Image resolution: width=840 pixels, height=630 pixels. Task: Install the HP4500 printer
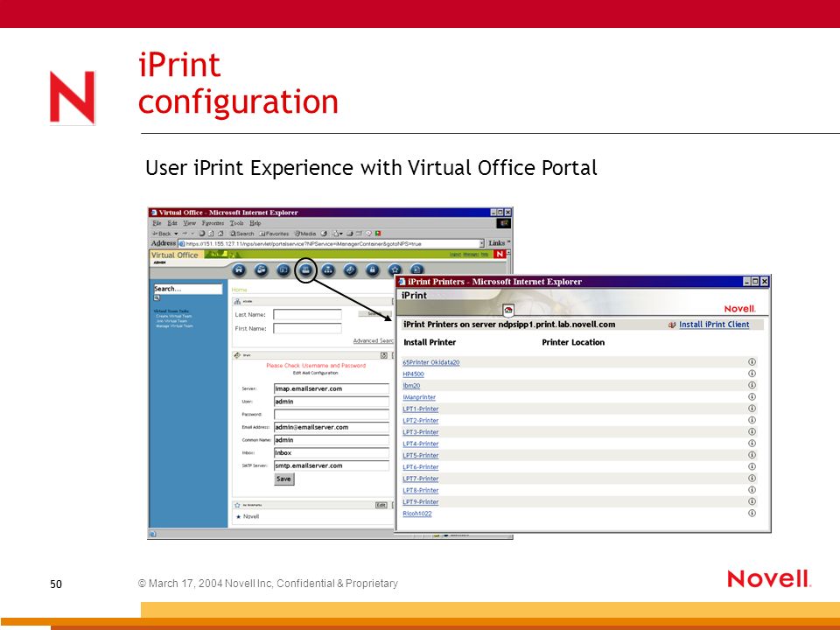[x=413, y=374]
